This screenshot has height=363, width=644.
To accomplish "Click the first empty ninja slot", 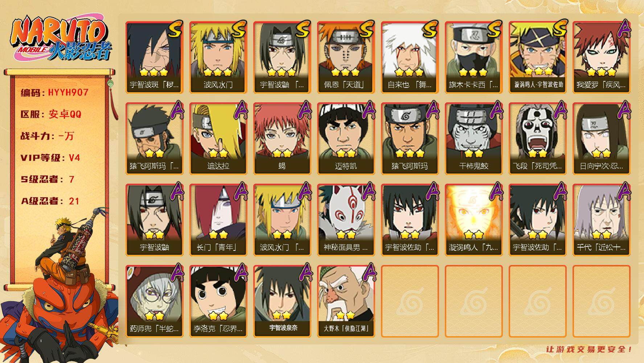I will click(x=410, y=301).
